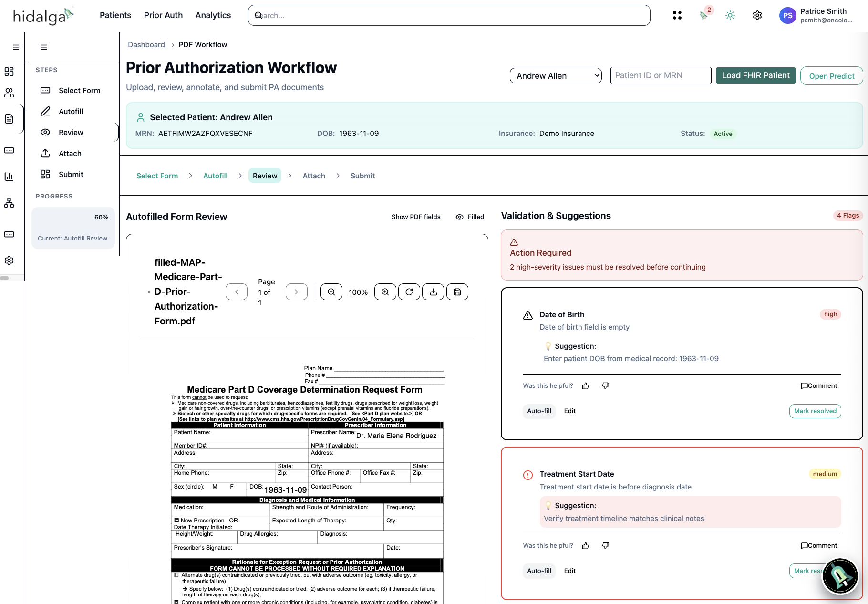Toggle Show PDF fields
The width and height of the screenshot is (868, 604).
pos(415,217)
